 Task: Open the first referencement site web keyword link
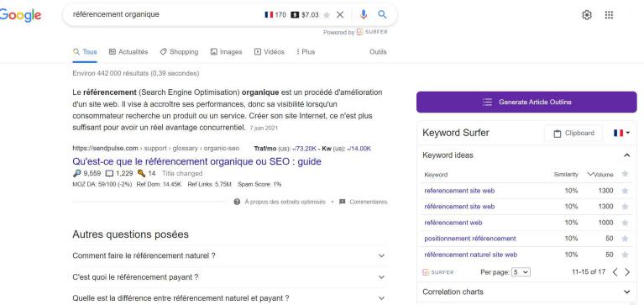point(459,191)
